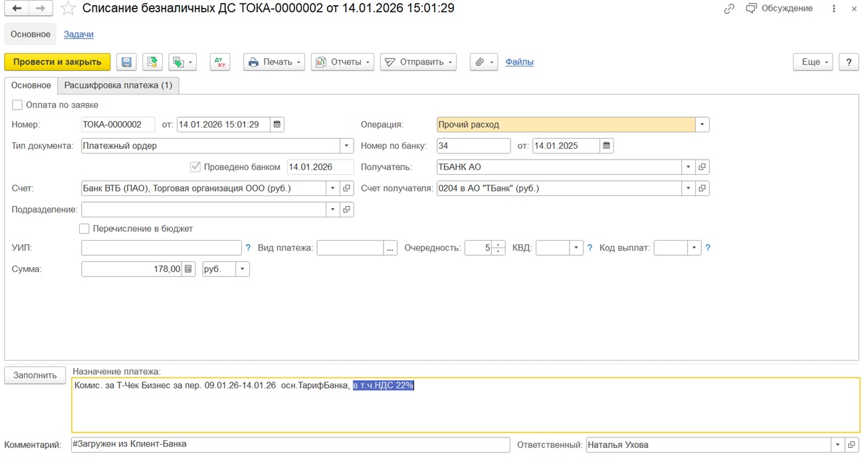Open the Файлы link
The image size is (868, 460).
[x=519, y=62]
